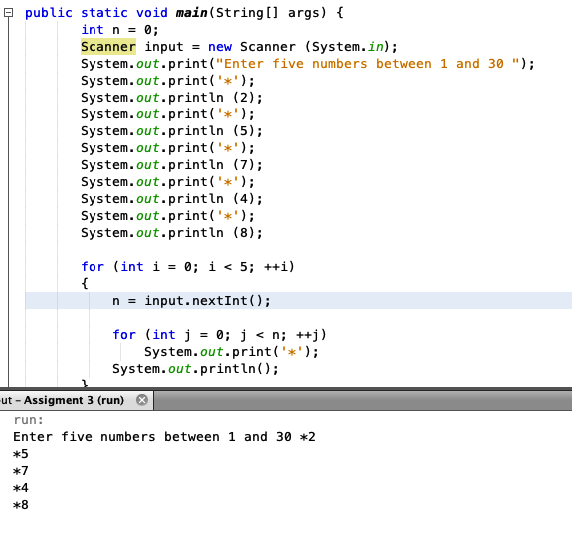The width and height of the screenshot is (572, 534).
Task: Place cursor on n = input.nextInt() line
Action: 192,301
